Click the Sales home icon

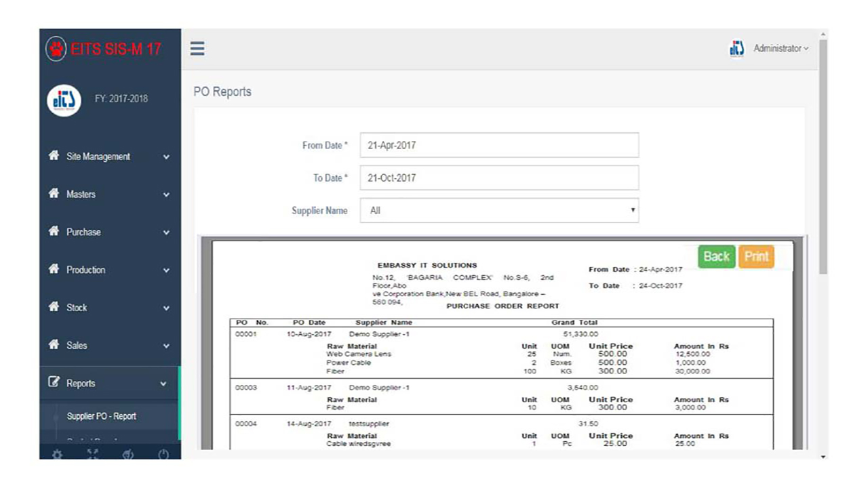(x=54, y=345)
